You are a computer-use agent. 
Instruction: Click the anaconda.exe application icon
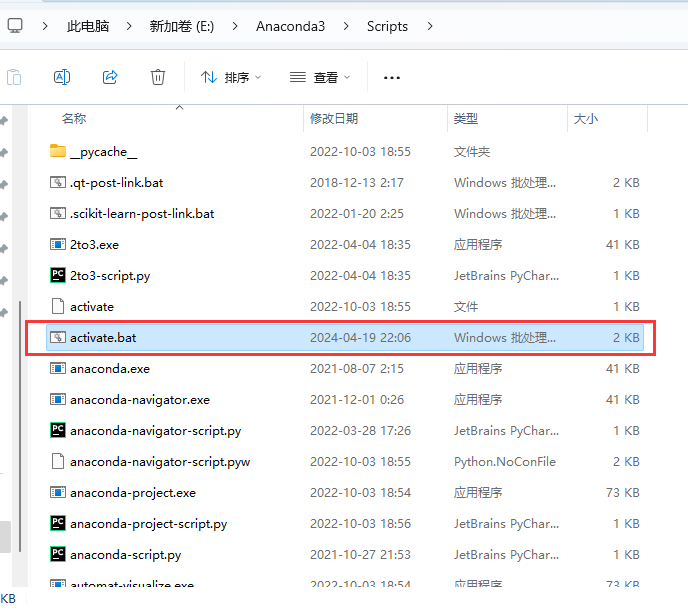click(57, 368)
